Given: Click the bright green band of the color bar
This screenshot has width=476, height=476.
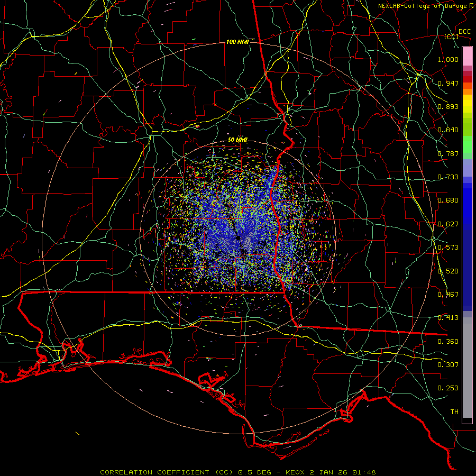Looking at the screenshot, I should click(467, 144).
